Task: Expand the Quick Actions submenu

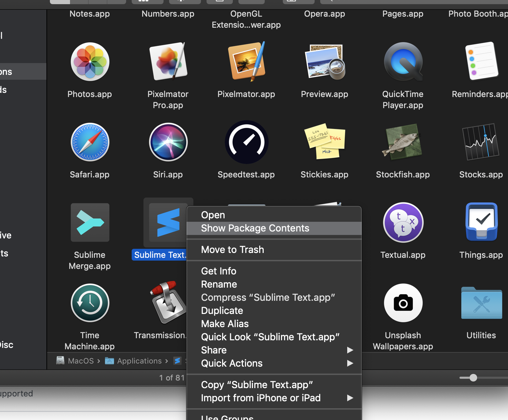Action: 274,364
